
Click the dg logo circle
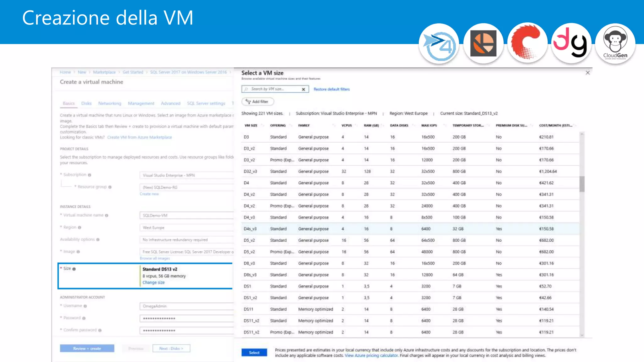pyautogui.click(x=571, y=44)
